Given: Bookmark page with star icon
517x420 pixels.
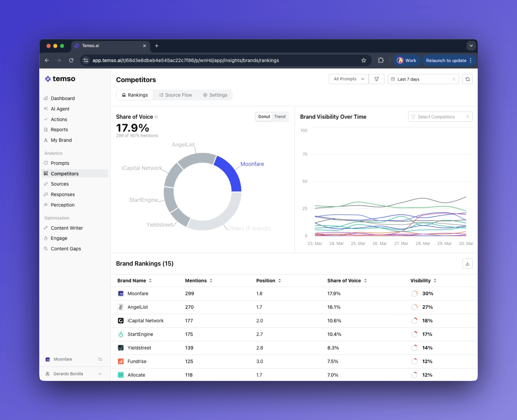Looking at the screenshot, I should (x=364, y=60).
